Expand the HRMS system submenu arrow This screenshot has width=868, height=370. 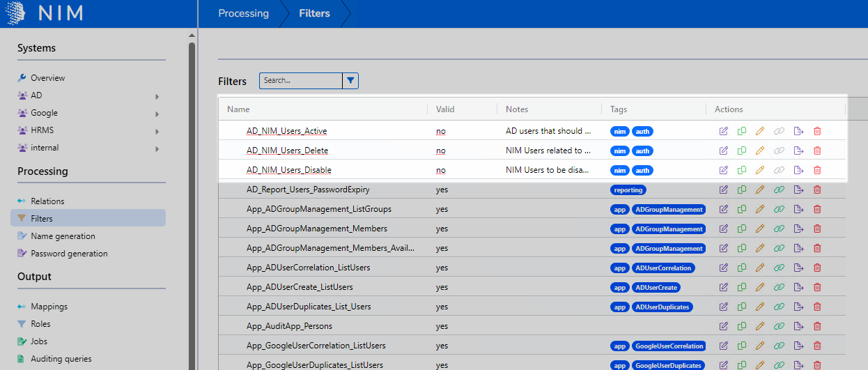click(157, 131)
